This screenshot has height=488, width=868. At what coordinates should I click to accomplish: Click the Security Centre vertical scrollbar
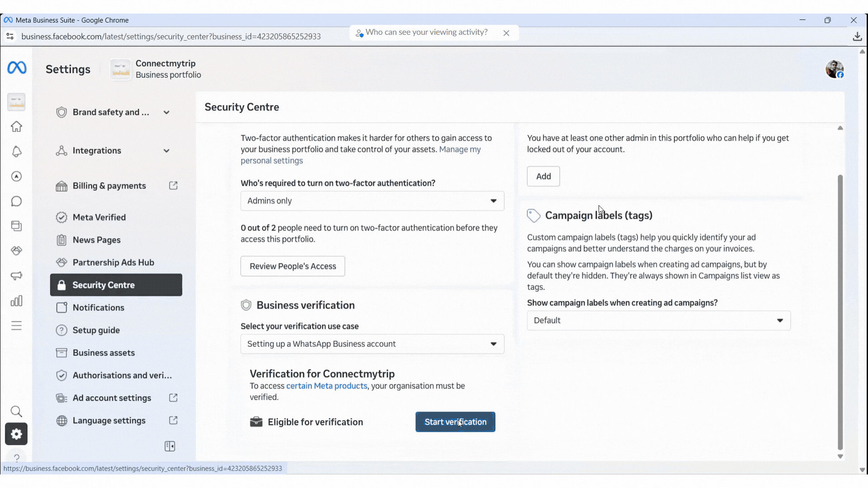coord(840,312)
